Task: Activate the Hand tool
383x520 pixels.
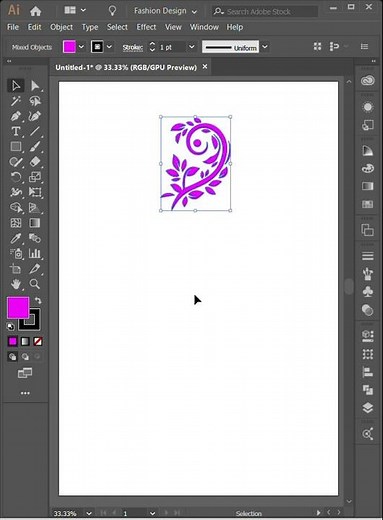Action: (x=16, y=284)
